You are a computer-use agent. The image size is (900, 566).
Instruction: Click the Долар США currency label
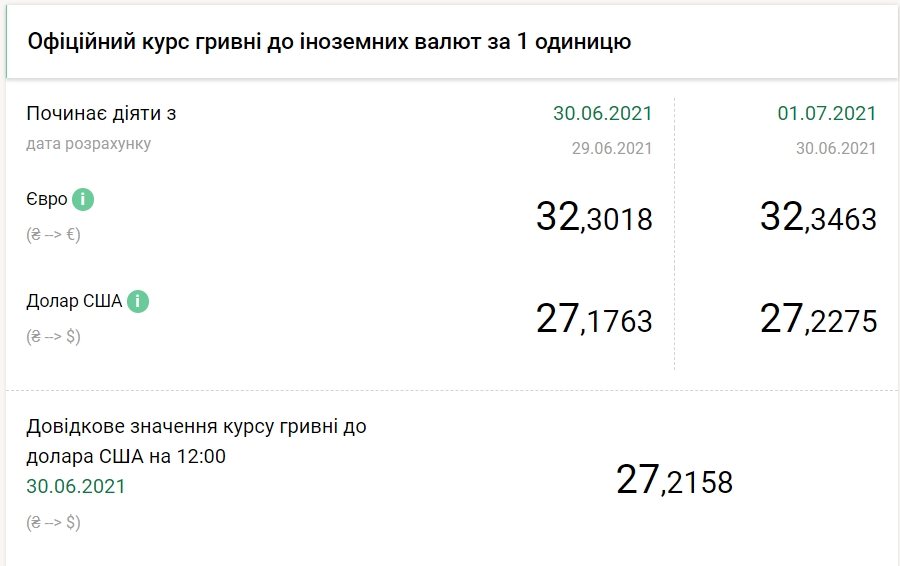[74, 301]
